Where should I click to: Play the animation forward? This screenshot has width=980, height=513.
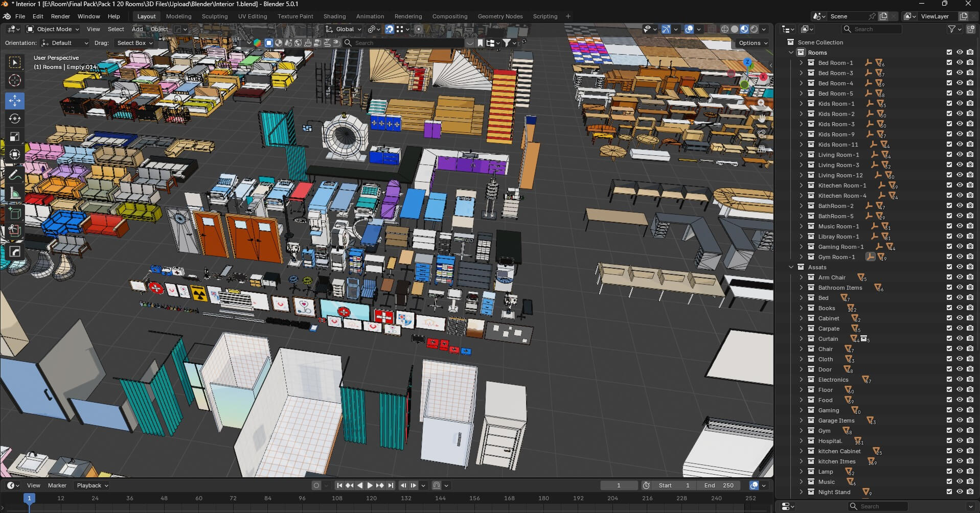click(x=370, y=485)
